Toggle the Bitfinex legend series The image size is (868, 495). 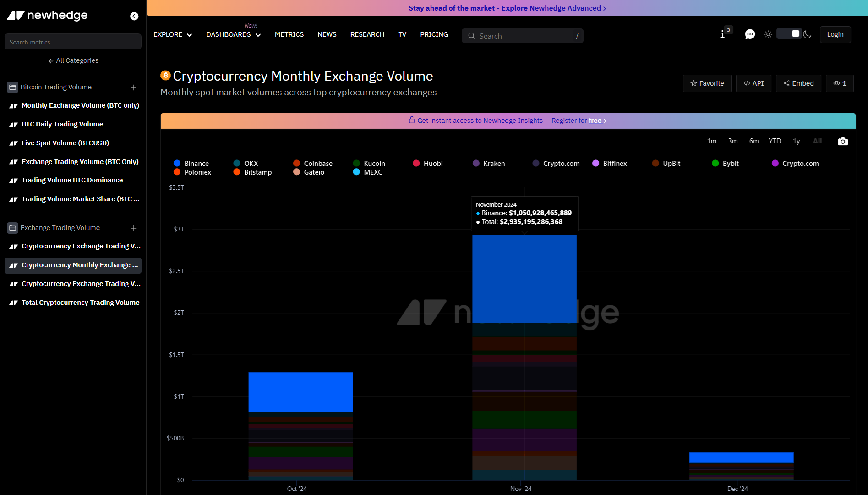point(610,164)
